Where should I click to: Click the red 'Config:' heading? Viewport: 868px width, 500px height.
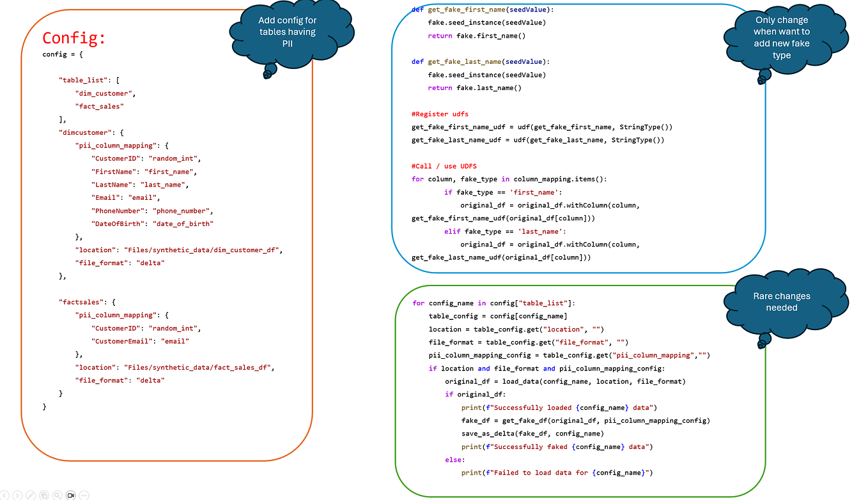(74, 38)
